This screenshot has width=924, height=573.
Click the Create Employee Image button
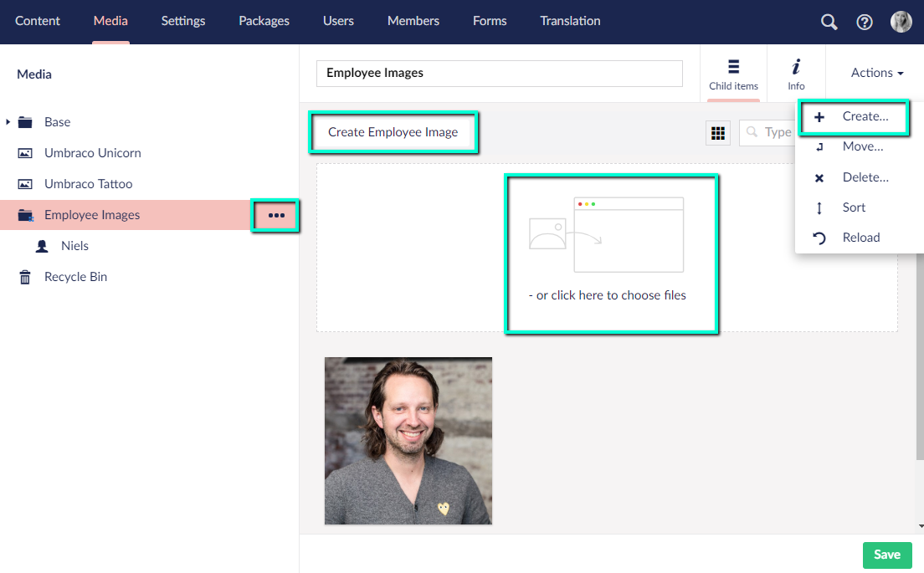coord(393,132)
